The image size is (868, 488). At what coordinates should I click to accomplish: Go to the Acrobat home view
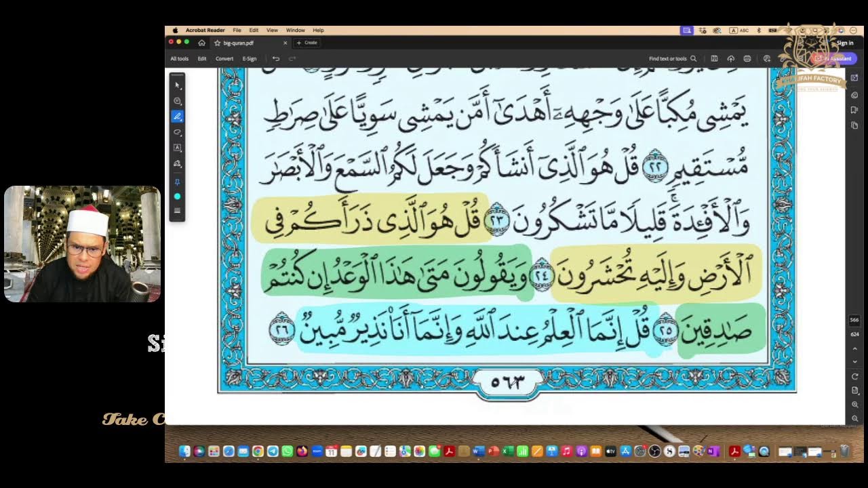click(201, 43)
